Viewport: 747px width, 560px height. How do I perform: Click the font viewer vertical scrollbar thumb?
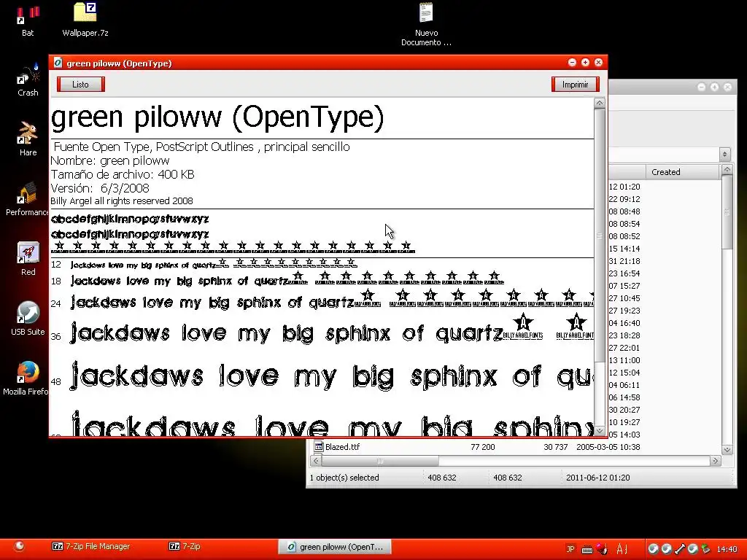(600, 236)
